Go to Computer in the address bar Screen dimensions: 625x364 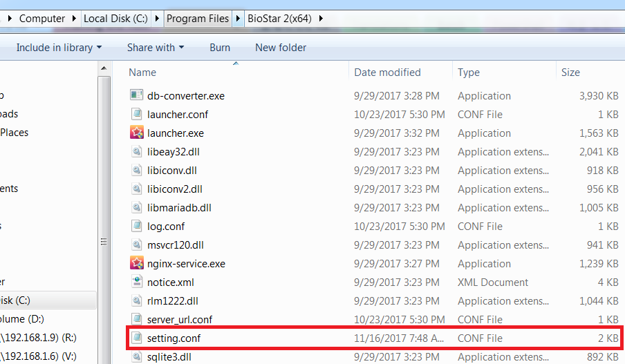pos(42,19)
